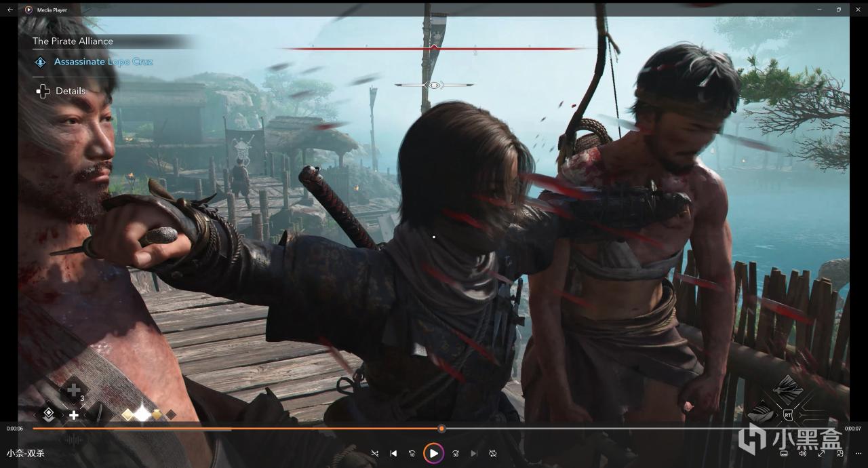This screenshot has width=868, height=468.
Task: Click the total duration 0:00:07
Action: [852, 429]
